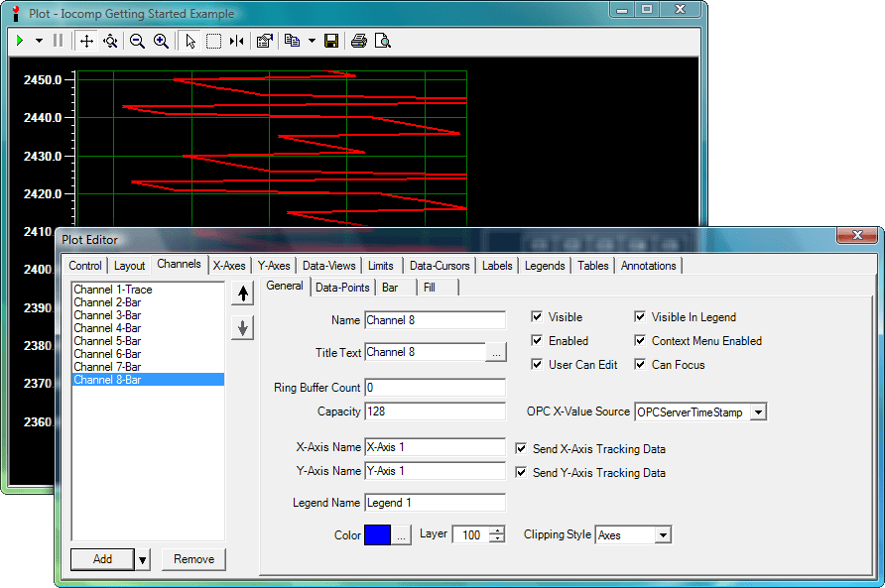Select the Pan tool in the toolbar

(86, 41)
